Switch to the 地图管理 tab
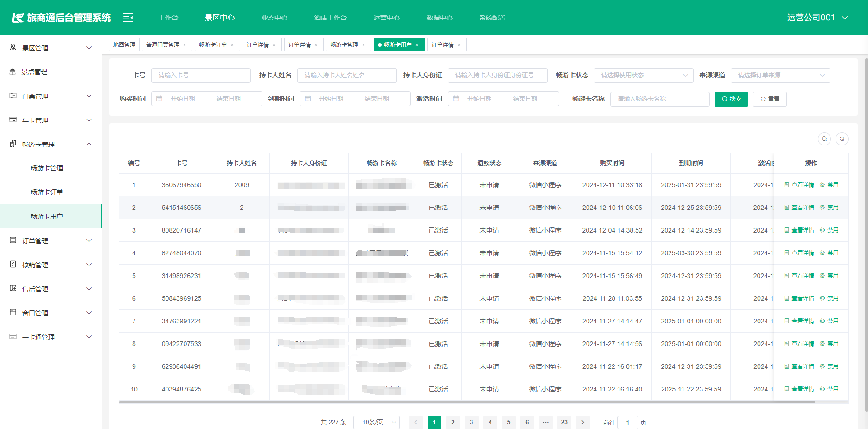The image size is (868, 429). coord(124,45)
